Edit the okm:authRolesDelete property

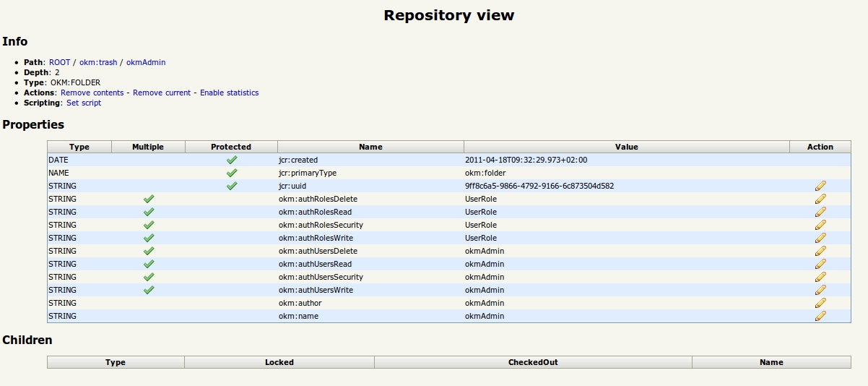coord(820,199)
